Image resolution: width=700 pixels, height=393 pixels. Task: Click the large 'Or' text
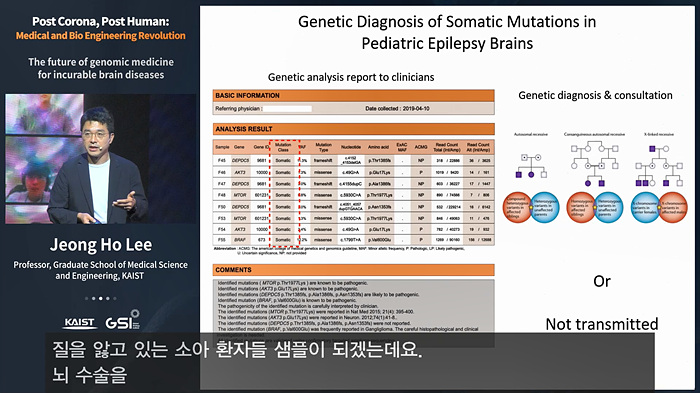[x=601, y=281]
